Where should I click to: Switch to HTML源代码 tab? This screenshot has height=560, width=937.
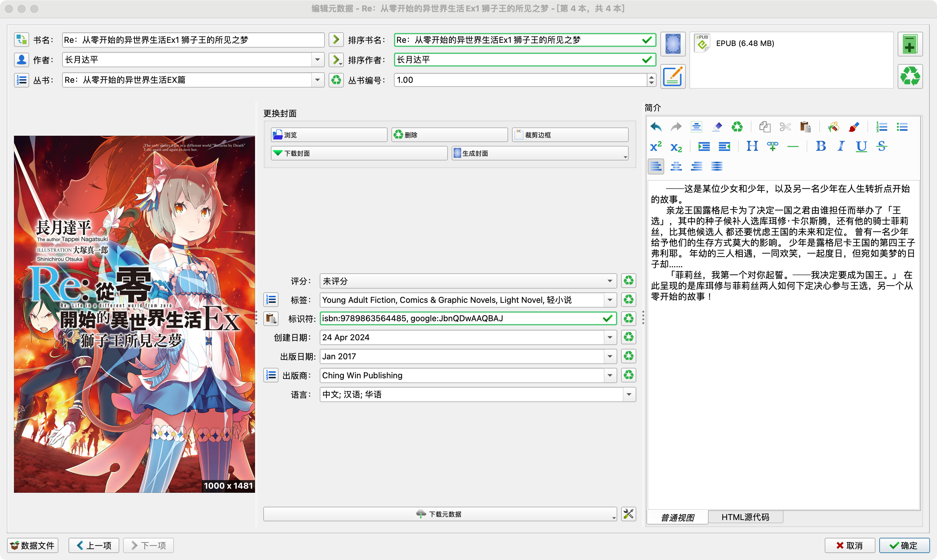[x=745, y=517]
